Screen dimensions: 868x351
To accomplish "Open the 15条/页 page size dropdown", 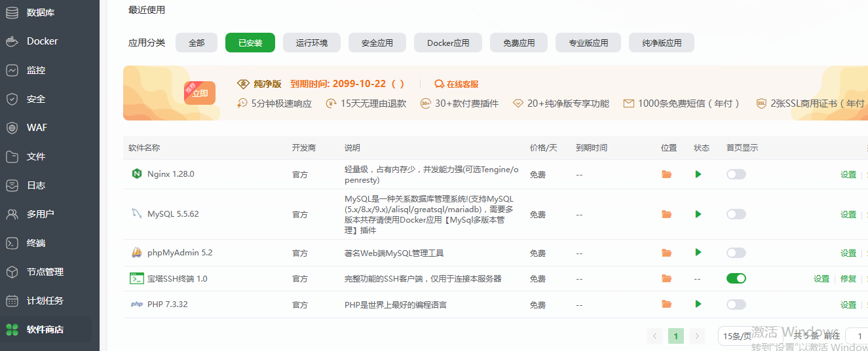I will tap(736, 336).
